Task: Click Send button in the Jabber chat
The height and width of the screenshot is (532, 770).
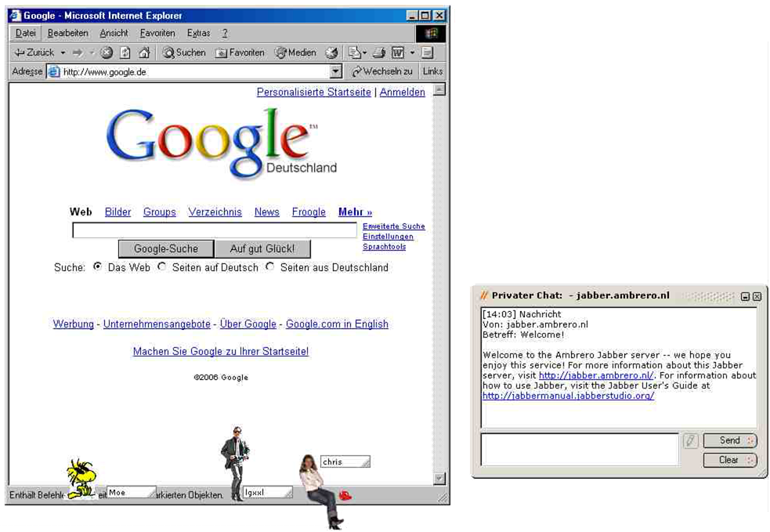Action: (730, 440)
